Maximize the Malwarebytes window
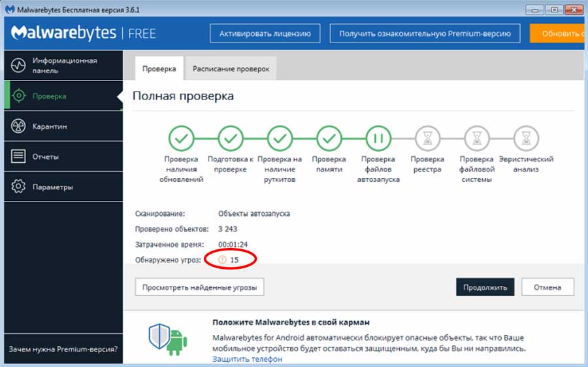588x367 pixels. coord(554,10)
